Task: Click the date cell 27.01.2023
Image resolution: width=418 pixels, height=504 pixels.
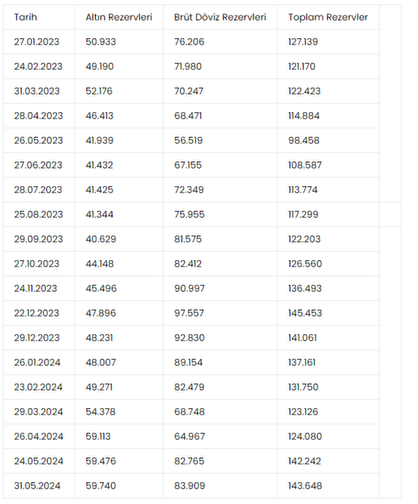Action: tap(37, 42)
